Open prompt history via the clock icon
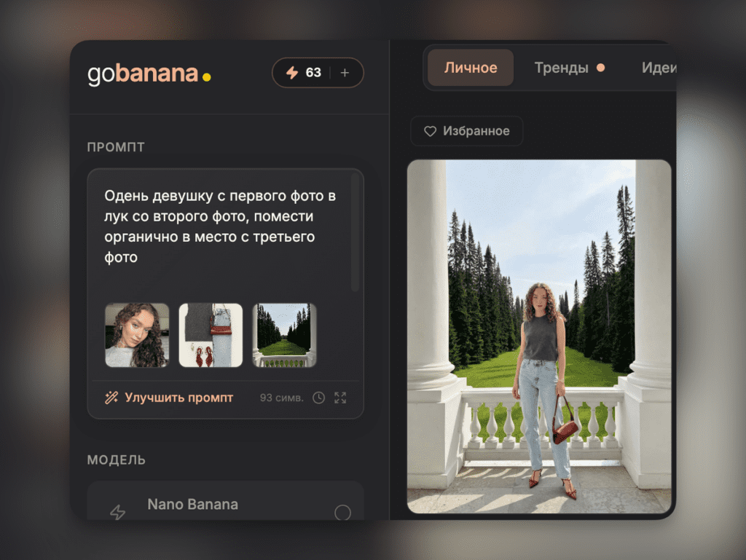The width and height of the screenshot is (746, 560). pyautogui.click(x=318, y=398)
